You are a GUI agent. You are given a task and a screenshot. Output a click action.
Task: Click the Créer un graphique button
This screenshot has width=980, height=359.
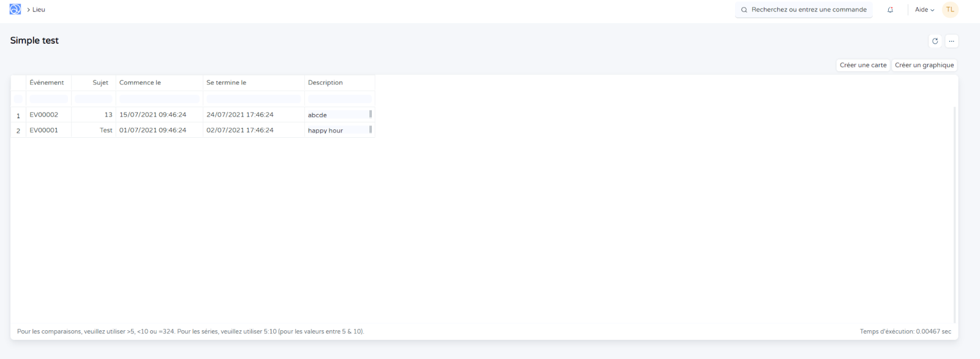[924, 65]
